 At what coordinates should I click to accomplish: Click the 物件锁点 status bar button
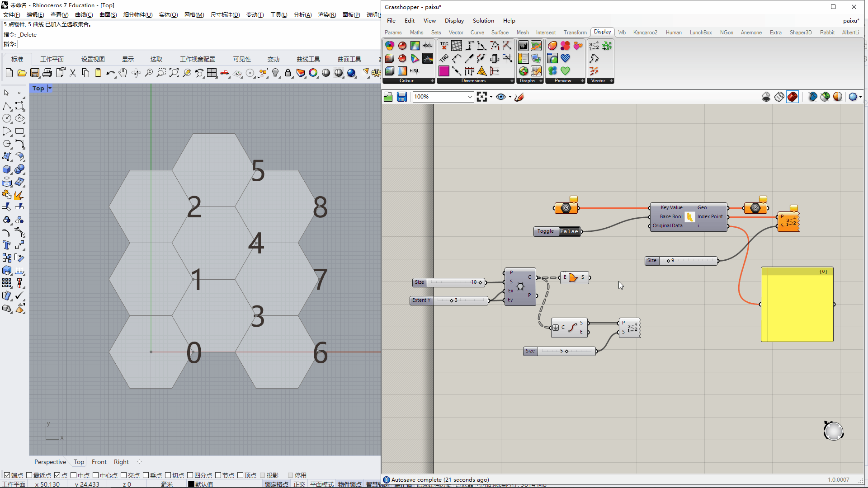(349, 484)
